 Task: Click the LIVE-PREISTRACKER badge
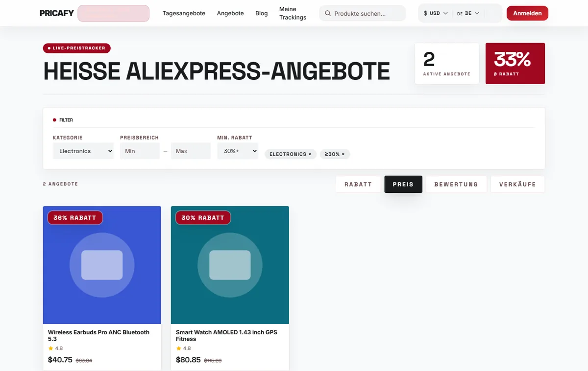(77, 48)
